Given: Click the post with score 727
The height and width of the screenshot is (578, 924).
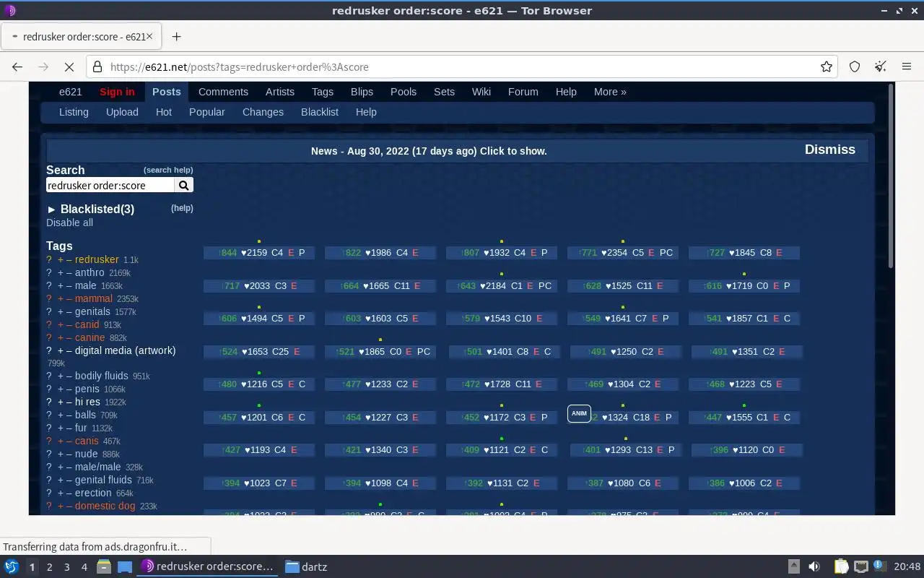Looking at the screenshot, I should [x=744, y=253].
